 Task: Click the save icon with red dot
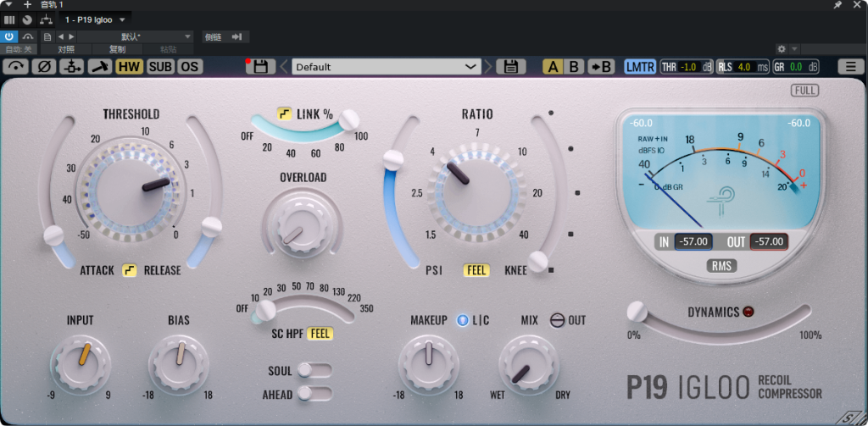(x=261, y=67)
